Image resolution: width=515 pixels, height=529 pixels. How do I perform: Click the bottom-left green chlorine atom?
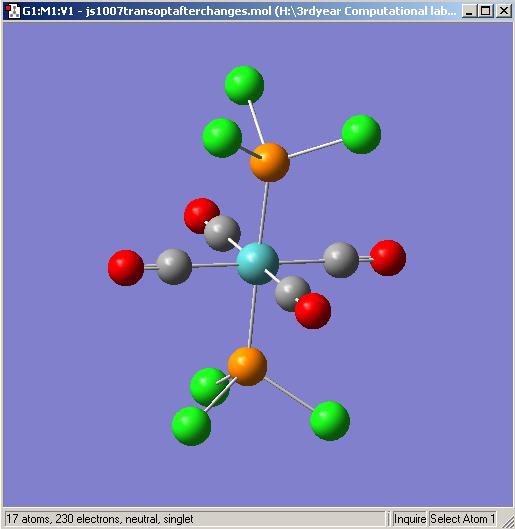pyautogui.click(x=191, y=426)
